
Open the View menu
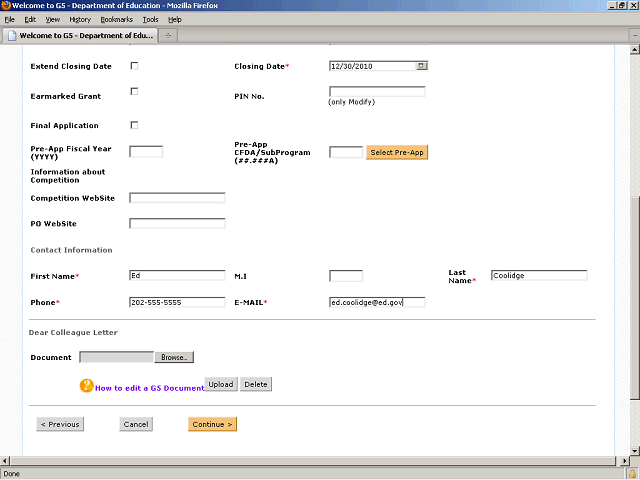click(x=53, y=20)
